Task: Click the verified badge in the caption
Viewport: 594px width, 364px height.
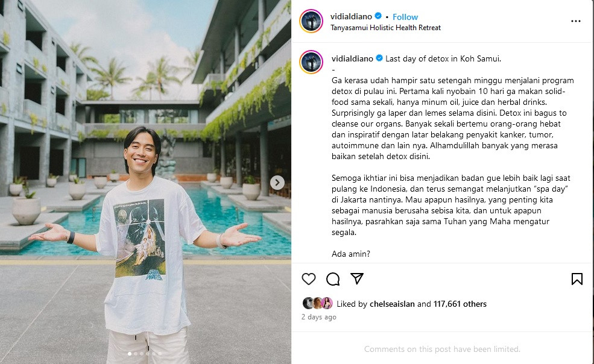Action: pos(379,58)
